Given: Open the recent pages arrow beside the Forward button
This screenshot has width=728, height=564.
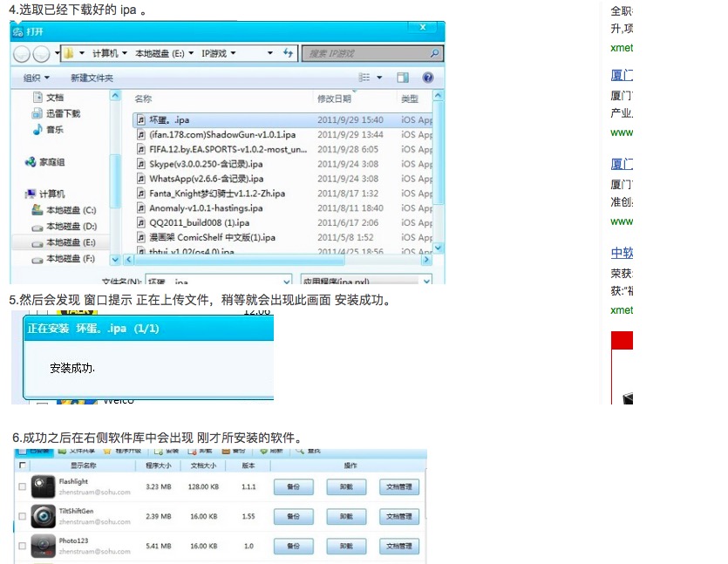Looking at the screenshot, I should pyautogui.click(x=57, y=53).
